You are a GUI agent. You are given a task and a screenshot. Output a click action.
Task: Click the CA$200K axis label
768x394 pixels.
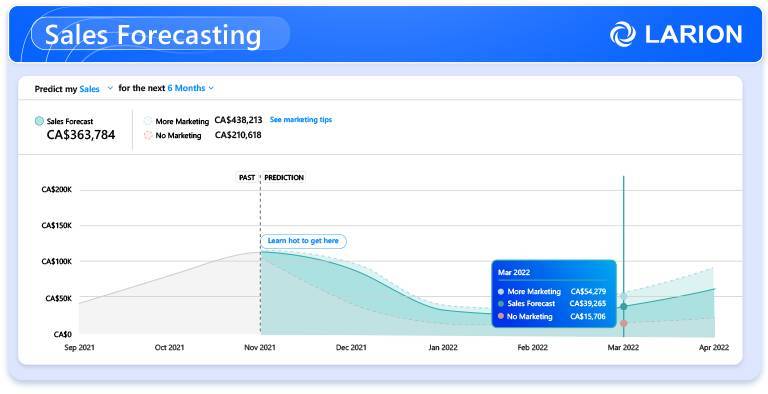pos(56,189)
